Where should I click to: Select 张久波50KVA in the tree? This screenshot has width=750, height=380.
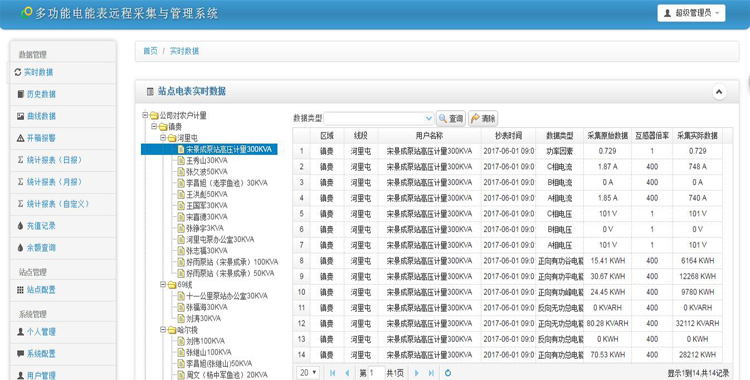pos(207,172)
